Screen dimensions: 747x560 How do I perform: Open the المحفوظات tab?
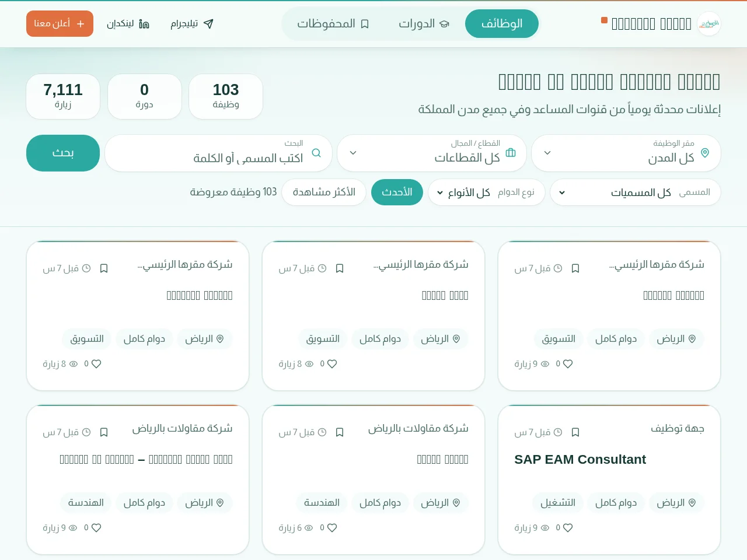[333, 24]
